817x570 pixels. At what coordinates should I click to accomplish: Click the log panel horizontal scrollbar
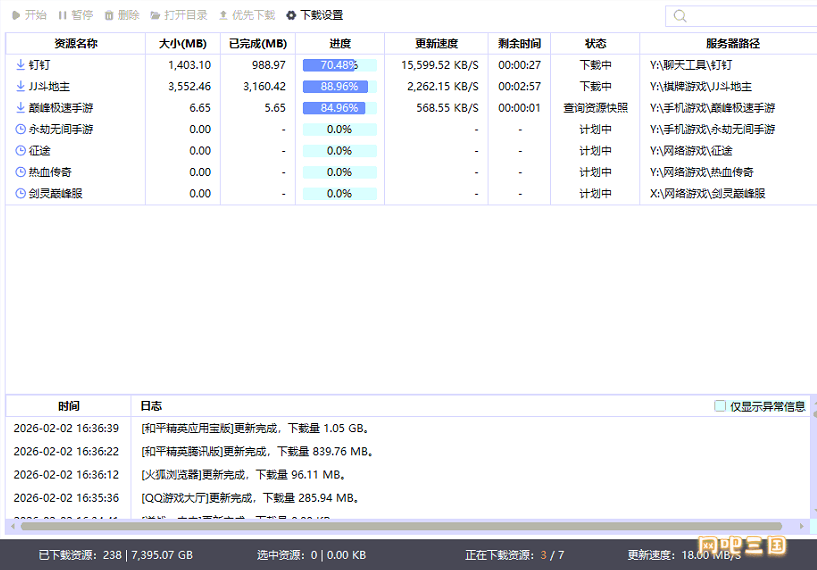click(401, 526)
